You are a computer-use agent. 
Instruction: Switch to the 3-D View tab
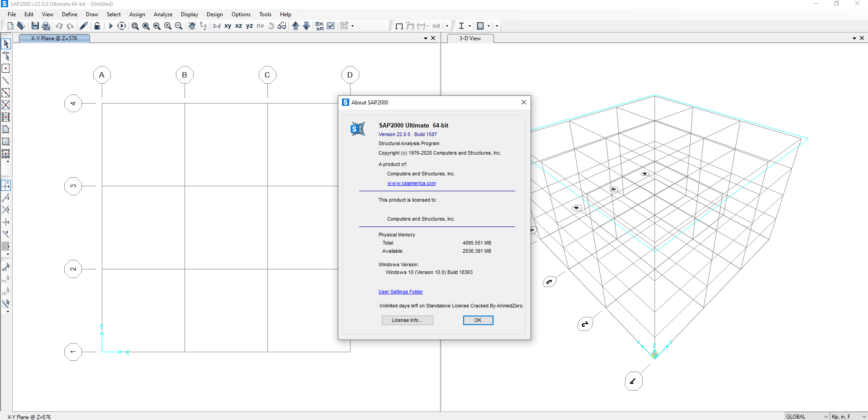coord(470,38)
